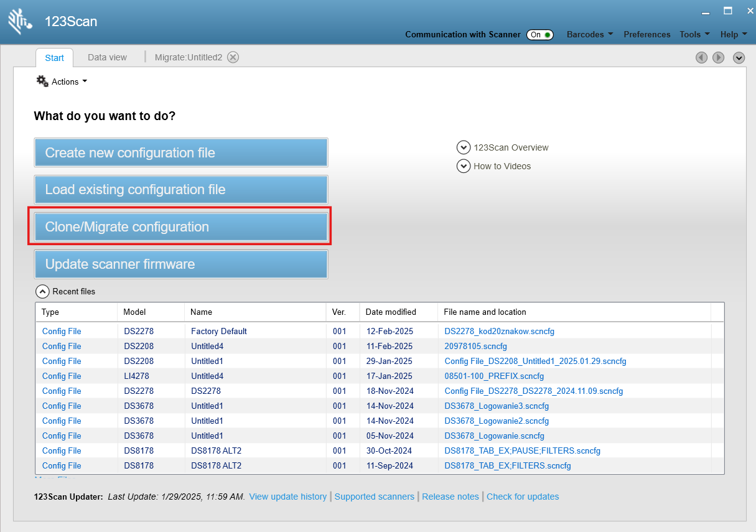Open the Tools menu

pyautogui.click(x=694, y=34)
